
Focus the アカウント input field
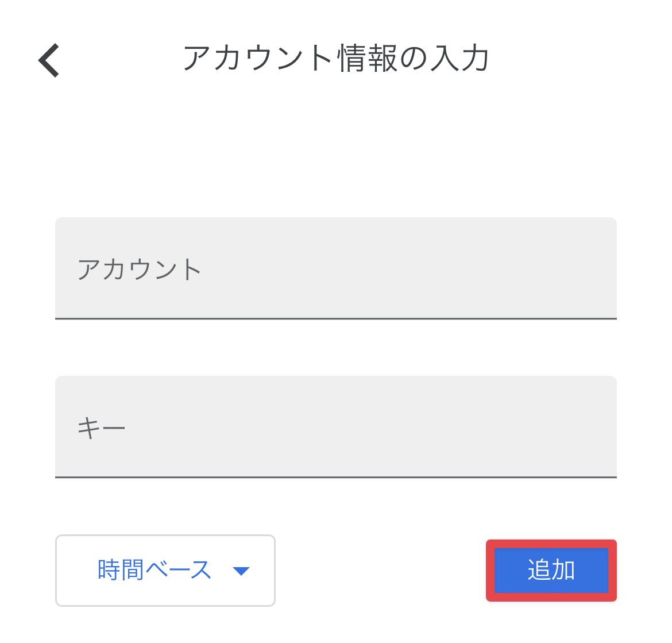(336, 268)
